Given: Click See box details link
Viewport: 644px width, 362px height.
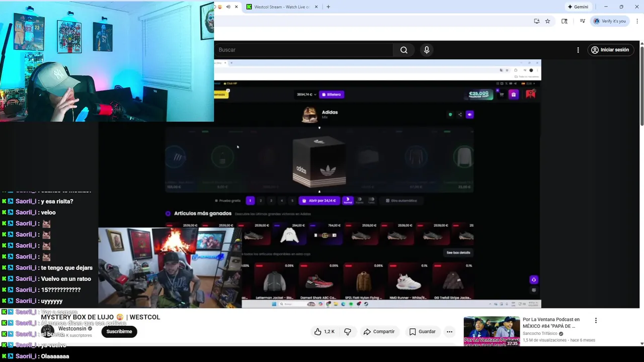Looking at the screenshot, I should (458, 253).
